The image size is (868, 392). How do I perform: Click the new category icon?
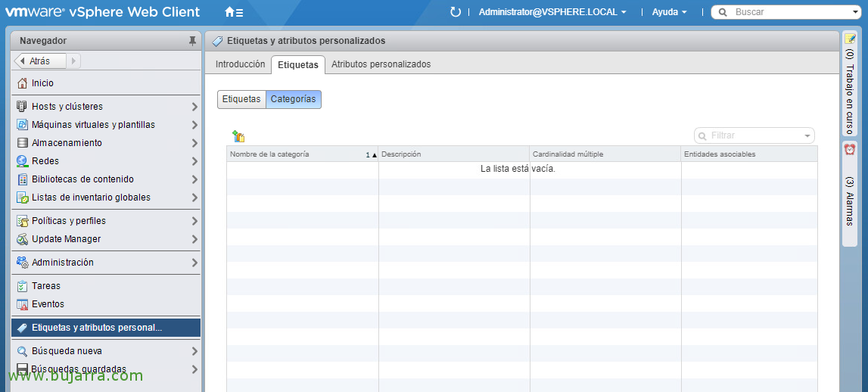[x=238, y=136]
